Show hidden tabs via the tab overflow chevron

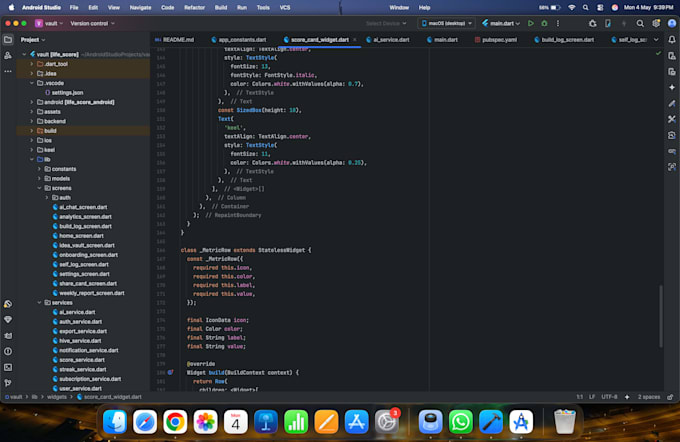pyautogui.click(x=656, y=39)
